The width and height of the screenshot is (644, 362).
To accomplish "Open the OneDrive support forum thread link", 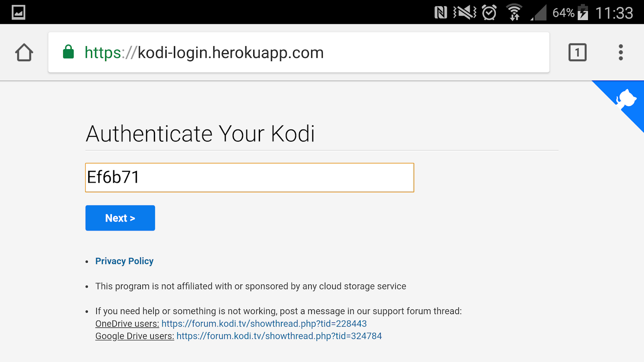I will (264, 324).
